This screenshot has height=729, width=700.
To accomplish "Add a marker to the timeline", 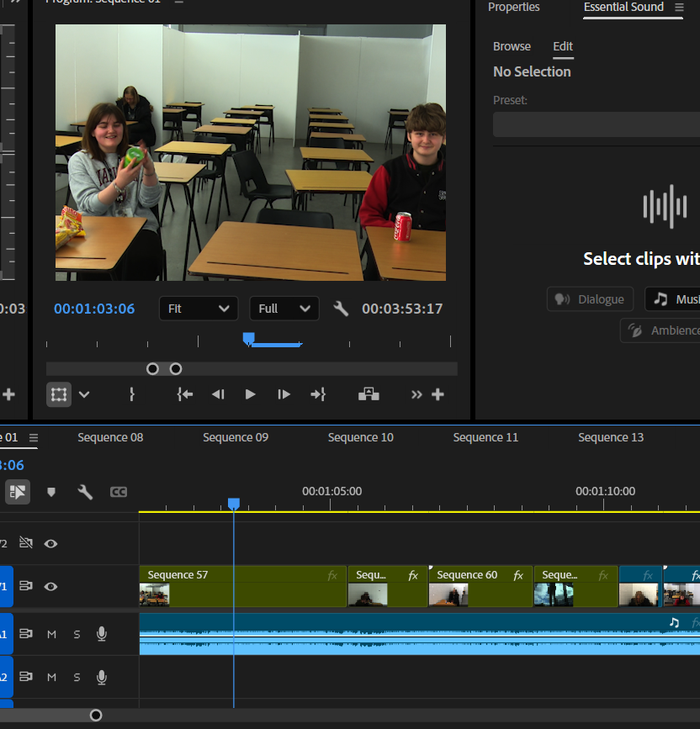I will click(51, 492).
